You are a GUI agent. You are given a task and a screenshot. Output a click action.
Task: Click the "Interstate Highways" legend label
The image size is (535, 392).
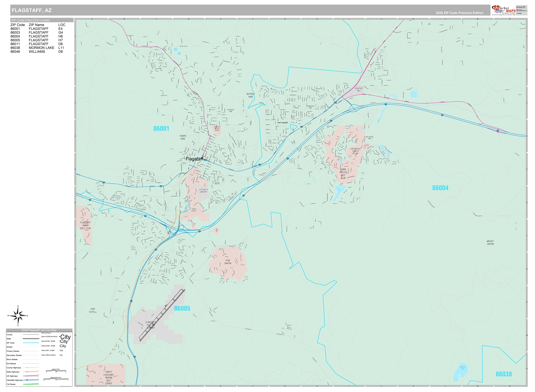point(15,380)
